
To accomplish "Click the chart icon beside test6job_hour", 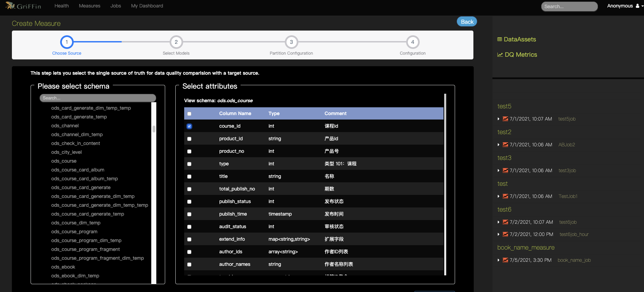I will (x=505, y=234).
